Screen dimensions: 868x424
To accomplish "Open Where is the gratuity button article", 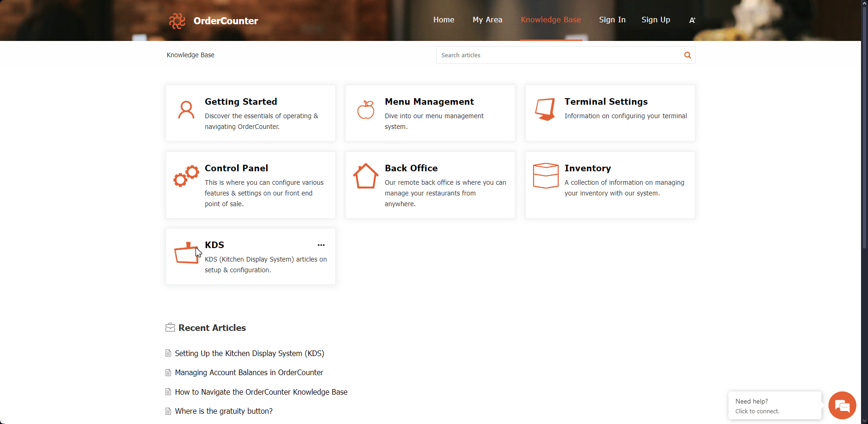I will [224, 411].
